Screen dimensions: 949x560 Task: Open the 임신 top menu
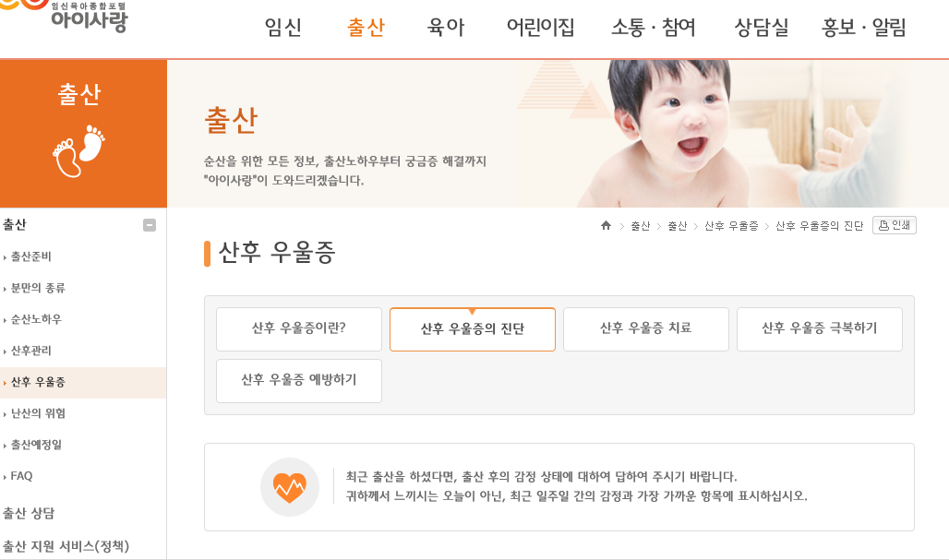tap(282, 27)
